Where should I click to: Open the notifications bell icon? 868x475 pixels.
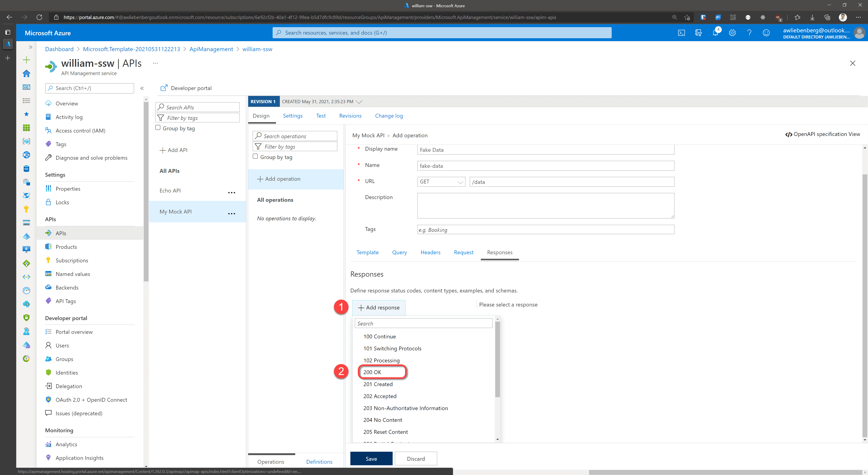click(715, 33)
